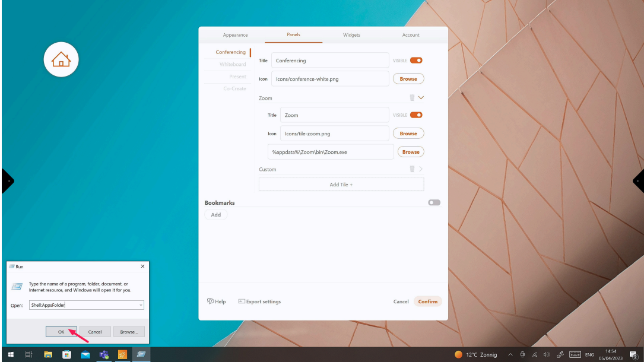The width and height of the screenshot is (644, 362).
Task: Delete the Zoom tile using its trash icon
Action: click(412, 98)
